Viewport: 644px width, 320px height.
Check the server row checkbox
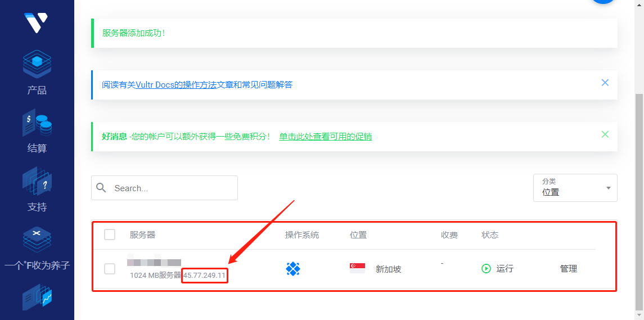click(110, 269)
